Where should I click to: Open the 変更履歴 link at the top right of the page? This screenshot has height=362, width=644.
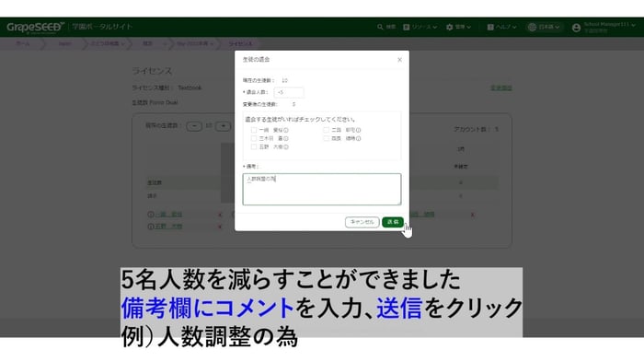(501, 88)
